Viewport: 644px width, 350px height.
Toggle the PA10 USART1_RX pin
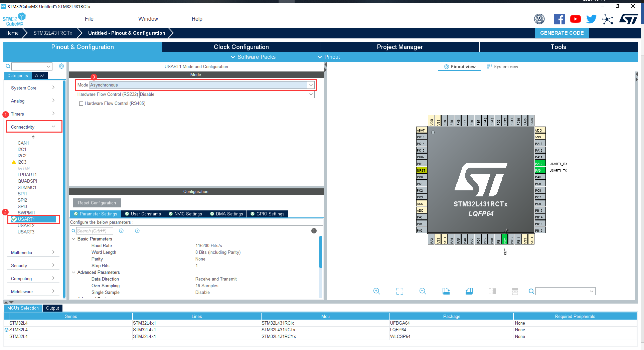(540, 164)
